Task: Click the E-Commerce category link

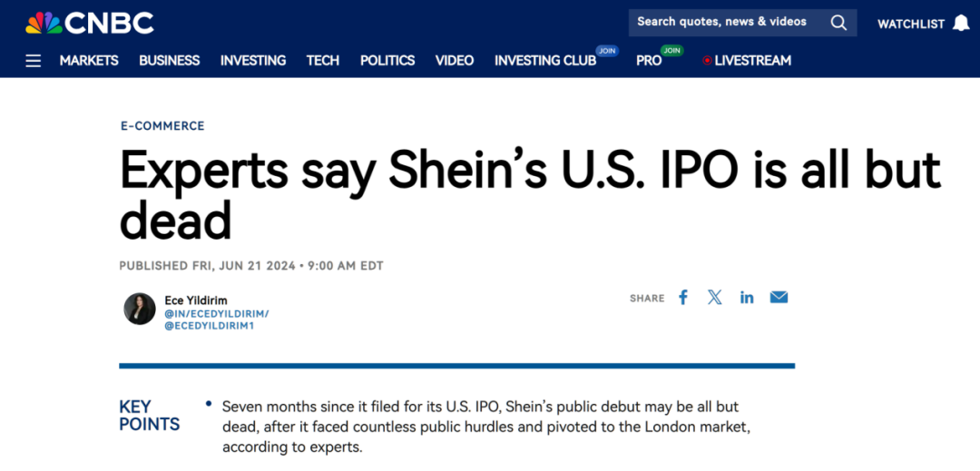Action: coord(162,126)
